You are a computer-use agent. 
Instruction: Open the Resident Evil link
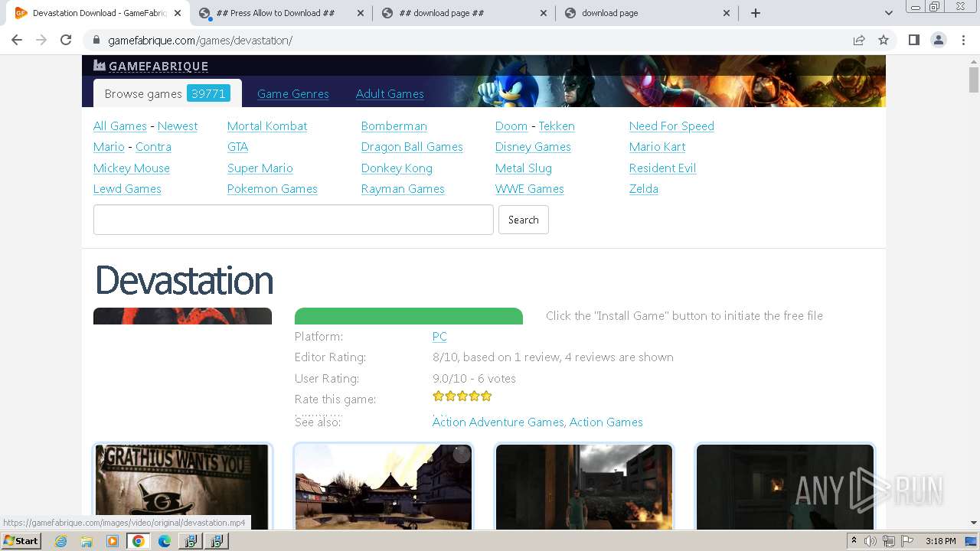pyautogui.click(x=662, y=168)
